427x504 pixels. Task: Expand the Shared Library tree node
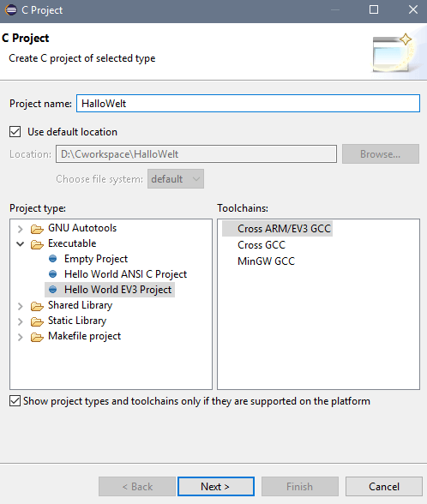[x=21, y=306]
